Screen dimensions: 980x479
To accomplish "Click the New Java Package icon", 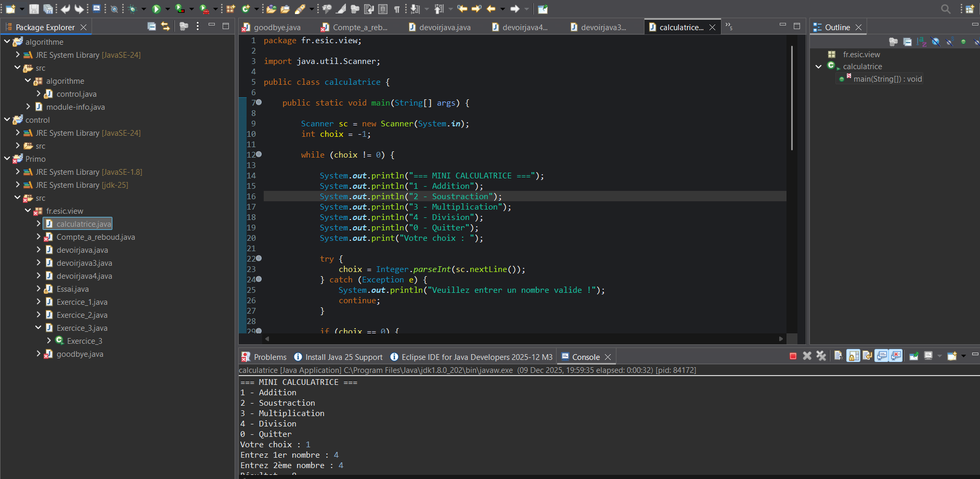I will coord(231,9).
